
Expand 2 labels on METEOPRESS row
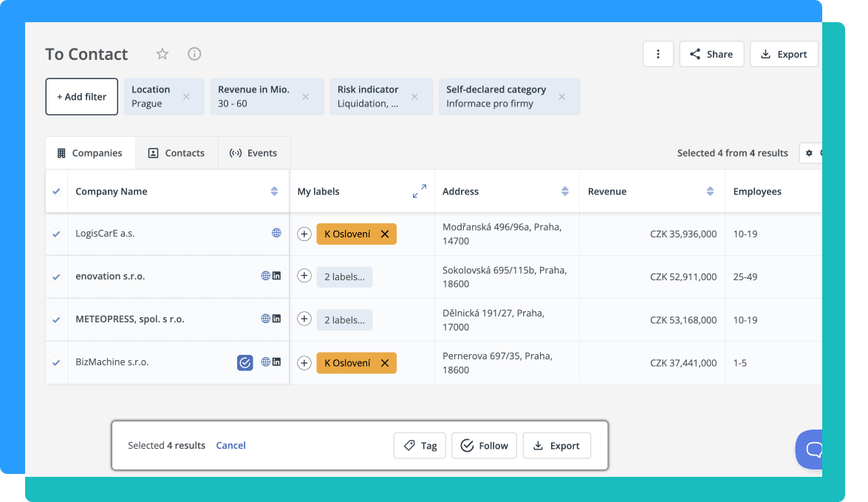(344, 319)
